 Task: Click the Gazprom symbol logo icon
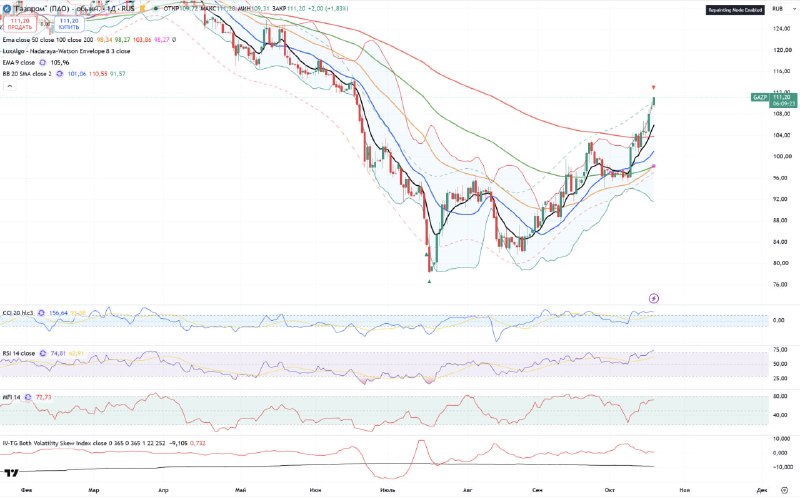(x=7, y=9)
